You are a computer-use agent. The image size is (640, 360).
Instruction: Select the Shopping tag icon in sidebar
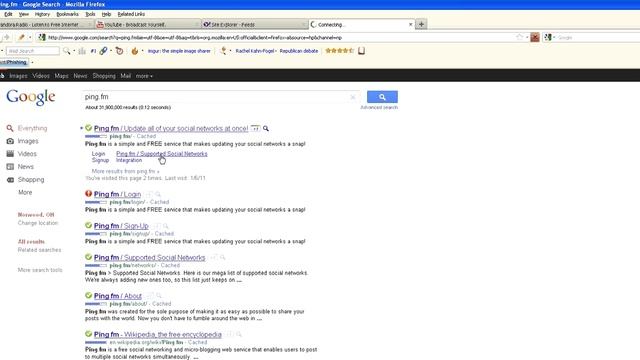10,180
